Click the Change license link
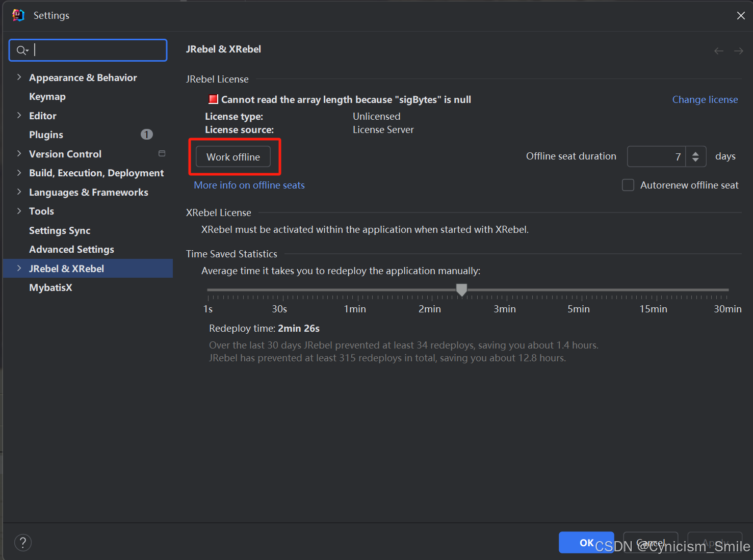Image resolution: width=753 pixels, height=560 pixels. [x=705, y=99]
